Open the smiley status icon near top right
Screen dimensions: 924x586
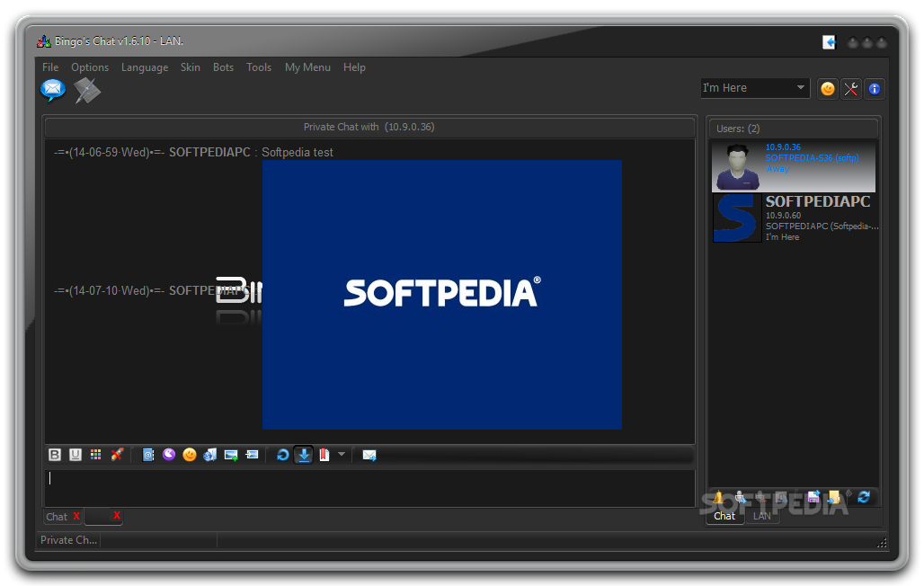[x=828, y=89]
